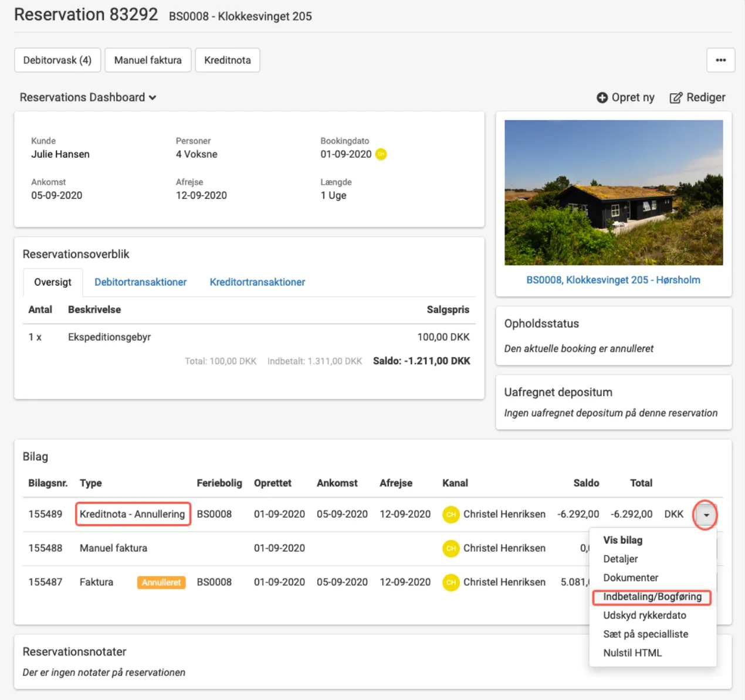Select Indbetaling/Bogføring from the menu
Screen dimensions: 745x700
652,597
